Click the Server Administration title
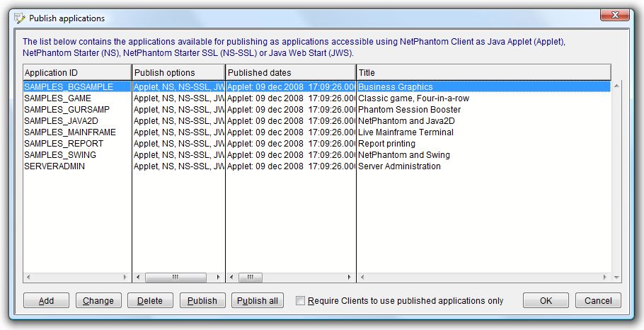The width and height of the screenshot is (644, 330). point(399,166)
